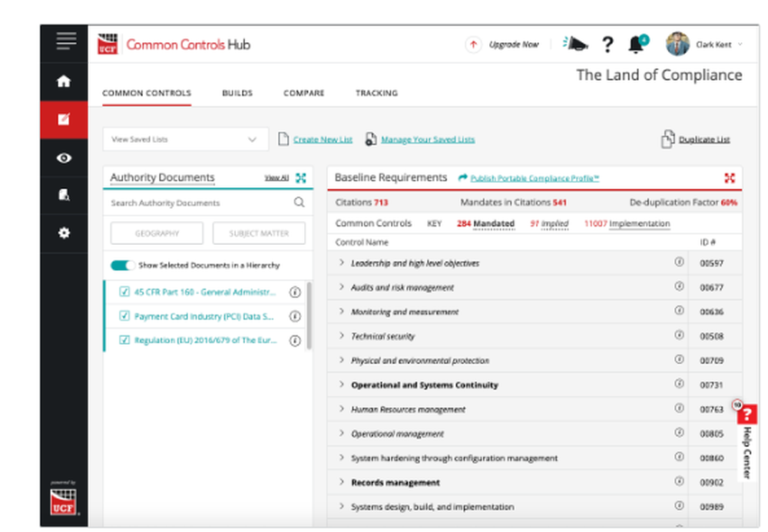Expand Systems design, build, and implementation row
The image size is (768, 532).
342,507
